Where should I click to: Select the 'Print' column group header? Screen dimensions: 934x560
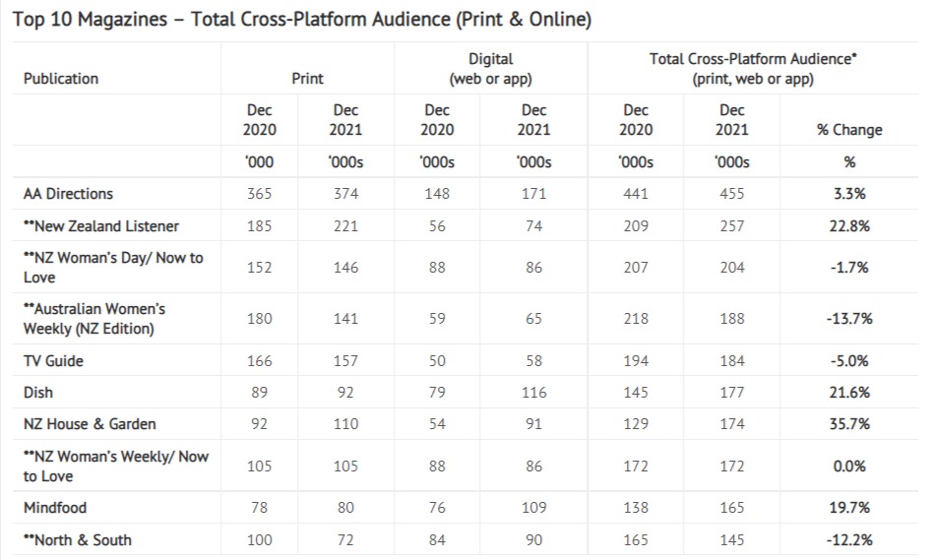point(307,79)
